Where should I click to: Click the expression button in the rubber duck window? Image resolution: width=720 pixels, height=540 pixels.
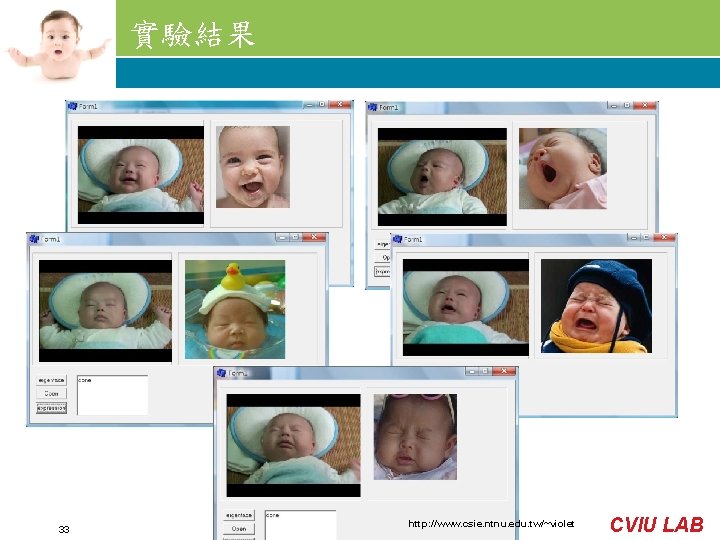click(x=51, y=408)
